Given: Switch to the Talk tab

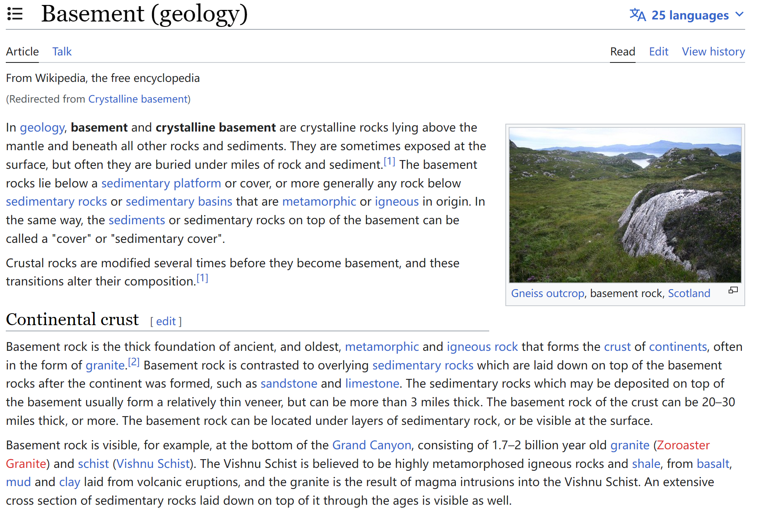Looking at the screenshot, I should coord(62,52).
